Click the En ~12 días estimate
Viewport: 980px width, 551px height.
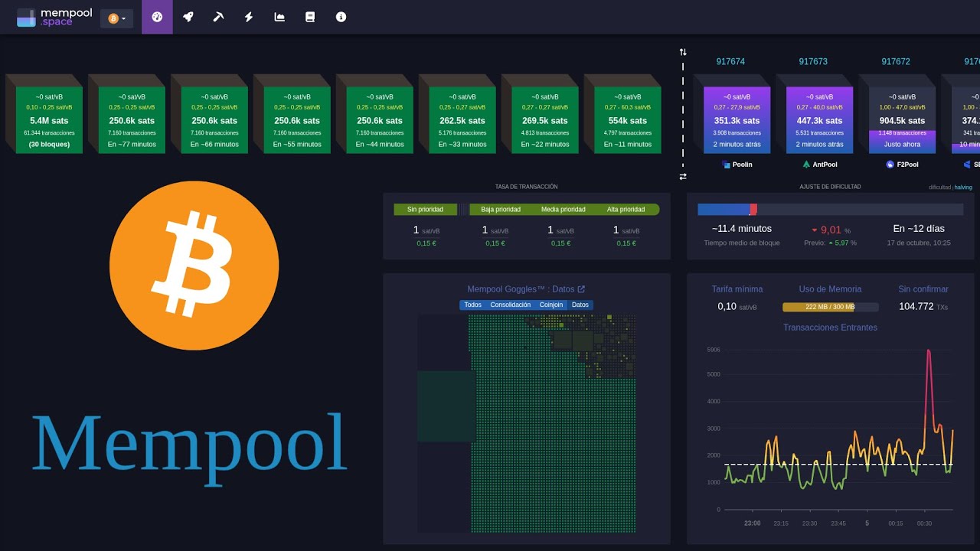coord(919,229)
